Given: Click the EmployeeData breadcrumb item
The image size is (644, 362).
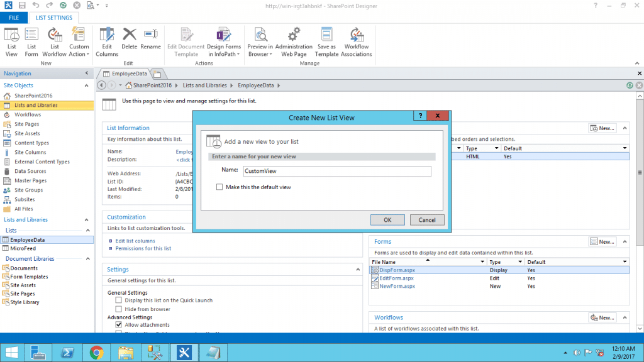Looking at the screenshot, I should [256, 85].
